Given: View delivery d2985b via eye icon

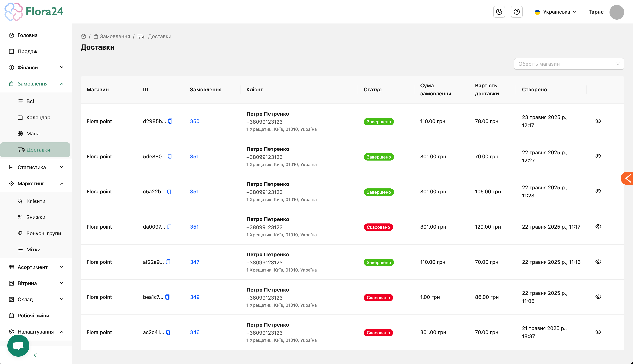Looking at the screenshot, I should click(x=598, y=121).
